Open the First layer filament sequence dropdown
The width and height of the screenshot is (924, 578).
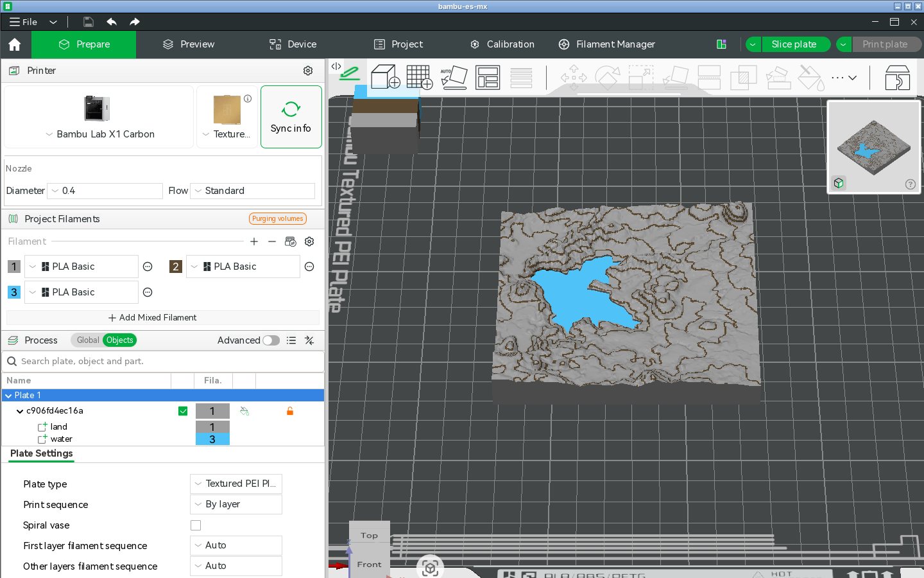236,545
